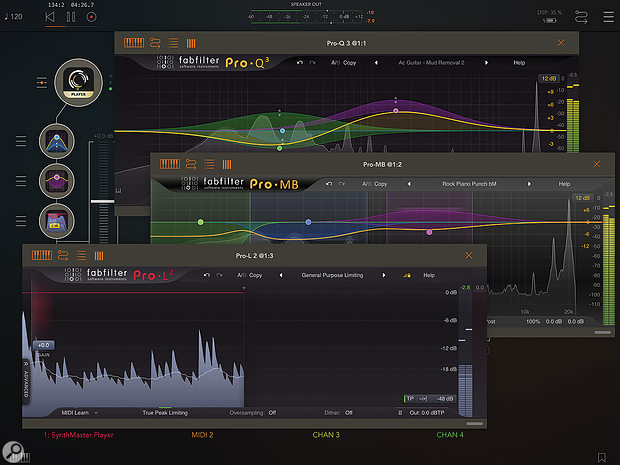Open 12 dB display range menu in Pro-Q 3
Screen dimensions: 620x465
(x=548, y=78)
